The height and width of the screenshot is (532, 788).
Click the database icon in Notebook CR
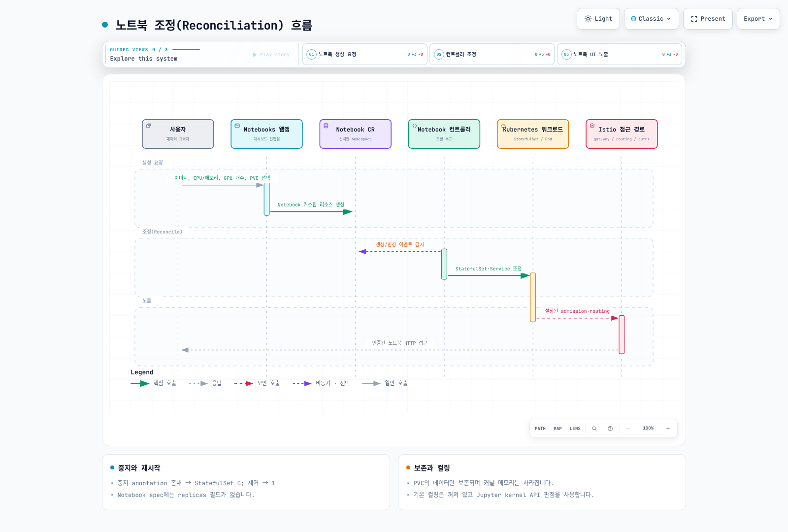click(326, 126)
